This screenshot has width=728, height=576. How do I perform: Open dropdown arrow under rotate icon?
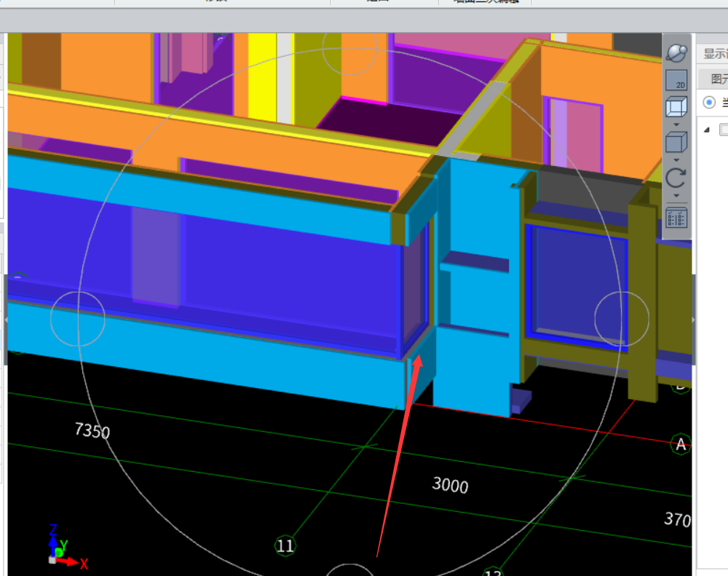pyautogui.click(x=676, y=196)
